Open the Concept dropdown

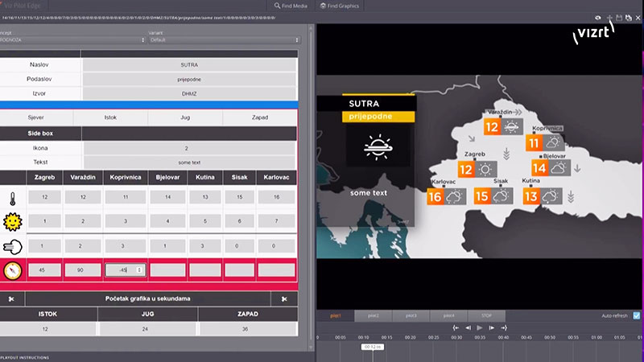tap(72, 39)
